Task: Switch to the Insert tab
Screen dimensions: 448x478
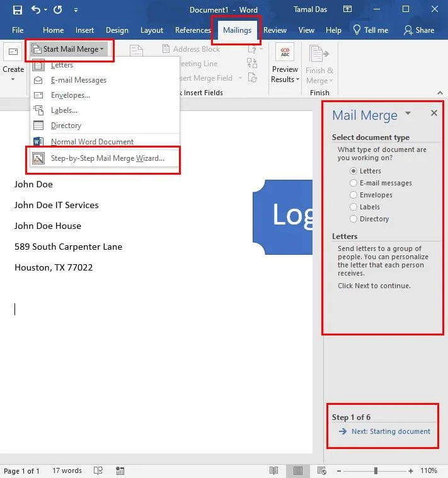Action: 84,30
